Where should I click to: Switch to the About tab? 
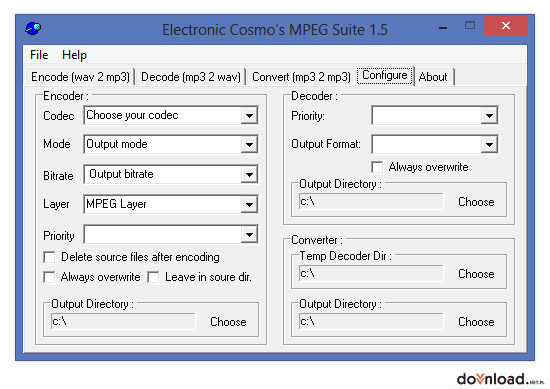click(433, 77)
